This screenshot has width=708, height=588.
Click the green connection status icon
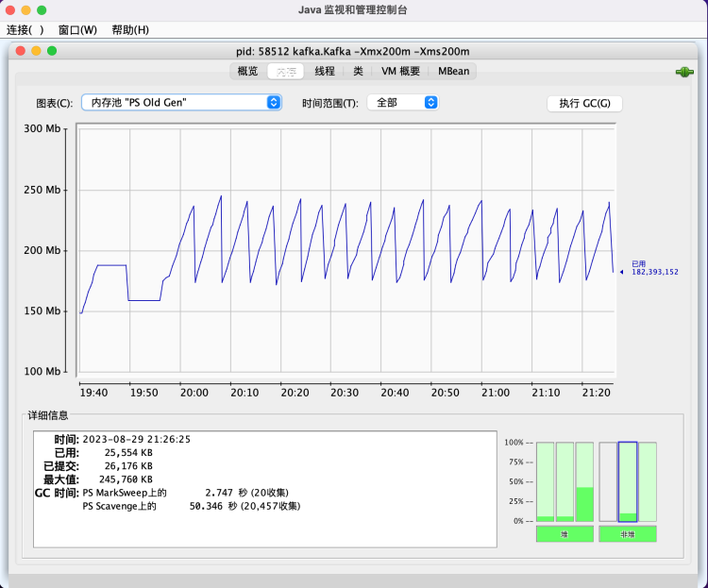coord(684,72)
